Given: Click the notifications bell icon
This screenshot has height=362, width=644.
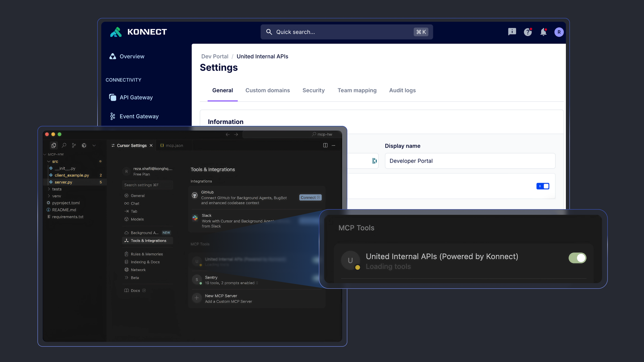Looking at the screenshot, I should pos(543,32).
